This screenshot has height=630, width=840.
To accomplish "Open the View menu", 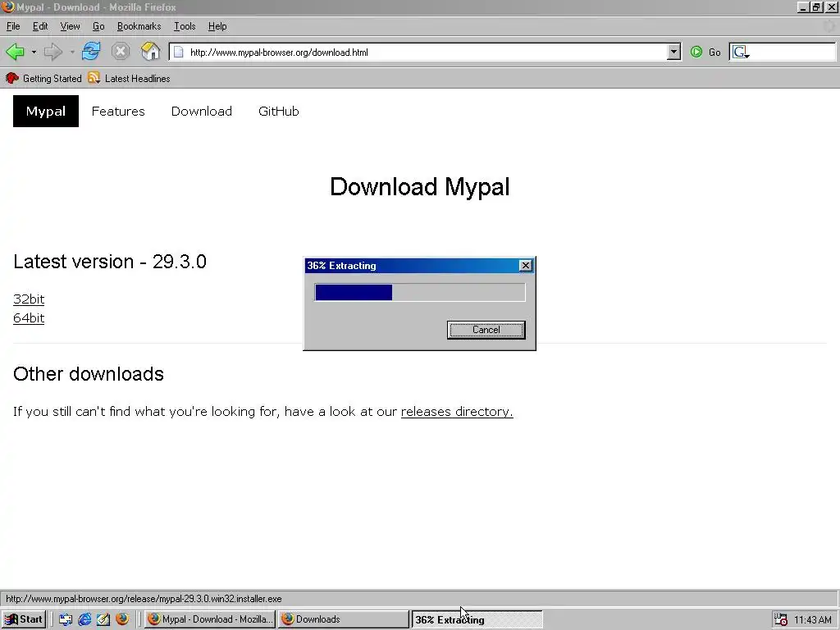I will pyautogui.click(x=71, y=26).
